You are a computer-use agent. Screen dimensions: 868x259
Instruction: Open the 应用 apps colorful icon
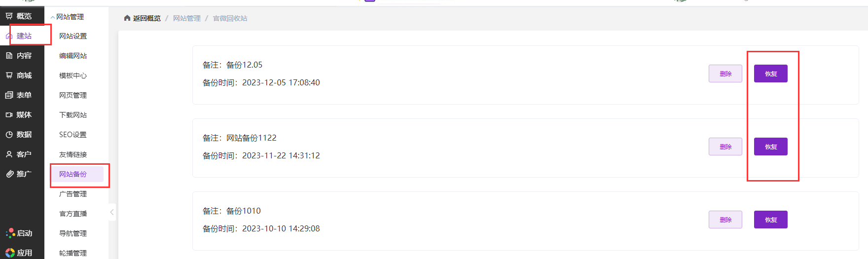[x=10, y=253]
